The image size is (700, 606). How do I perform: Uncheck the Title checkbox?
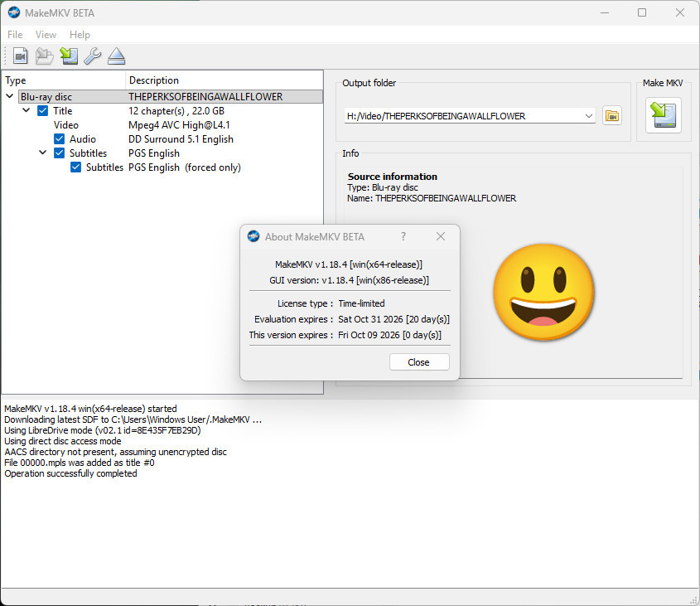[43, 111]
